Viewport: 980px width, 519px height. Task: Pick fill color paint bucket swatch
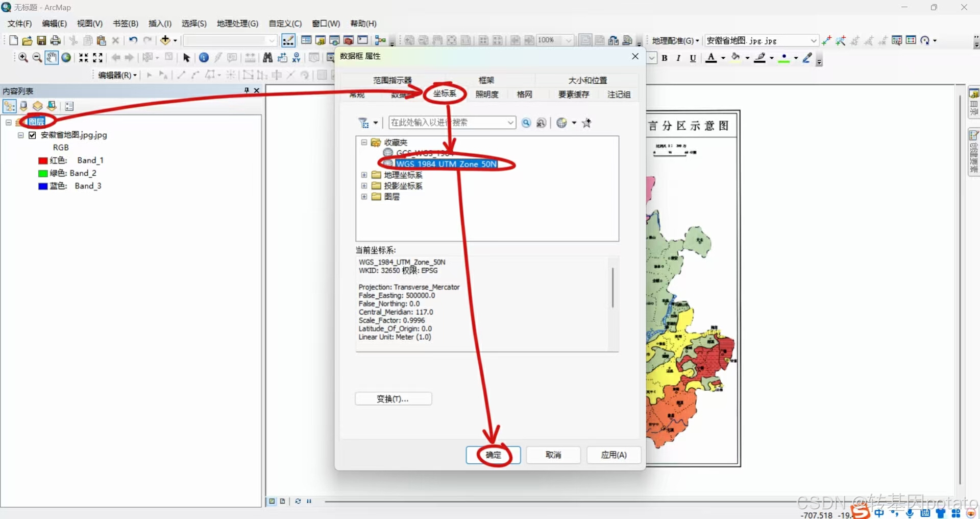pyautogui.click(x=736, y=58)
